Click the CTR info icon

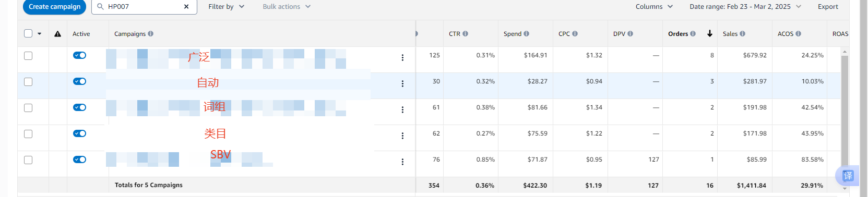(x=465, y=34)
